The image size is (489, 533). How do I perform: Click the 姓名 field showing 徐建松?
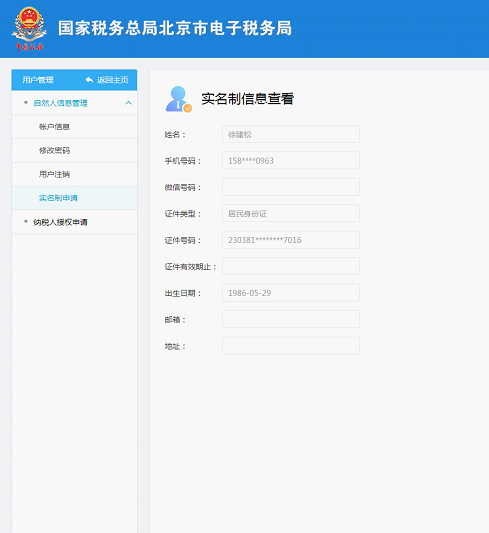tap(291, 134)
